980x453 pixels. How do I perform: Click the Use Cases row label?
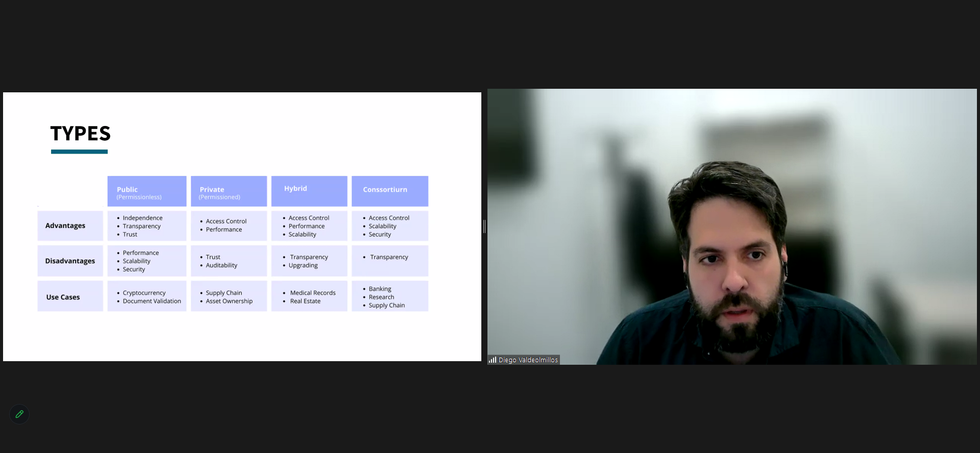coord(63,297)
